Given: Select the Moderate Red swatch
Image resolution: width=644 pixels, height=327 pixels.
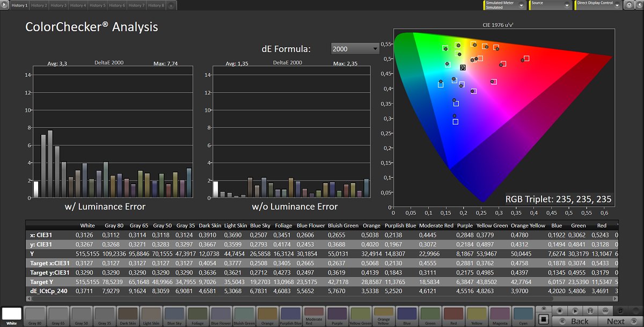Looking at the screenshot, I should 313,316.
